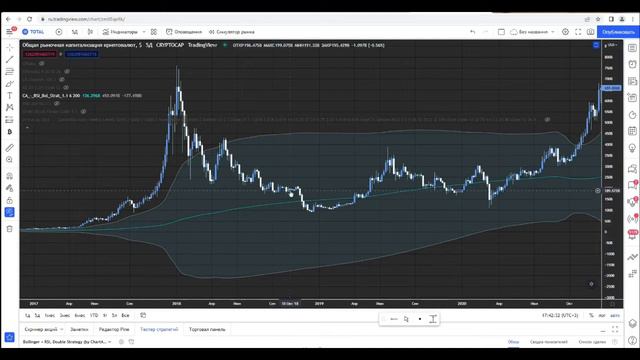Click the red sell price box
Viewport: 640px width, 360px height.
point(40,54)
